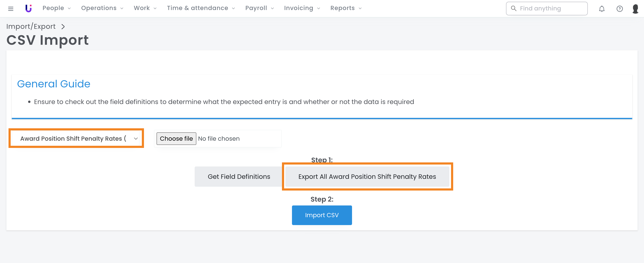The height and width of the screenshot is (263, 644).
Task: Go to Import/Export breadcrumb link
Action: [x=31, y=26]
